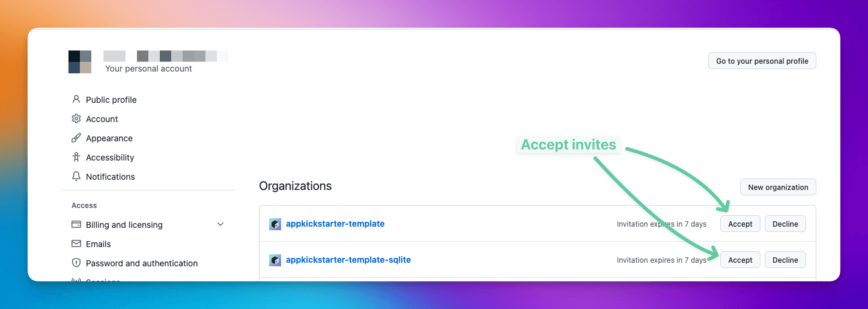
Task: Click the Notifications bell icon
Action: pyautogui.click(x=76, y=177)
